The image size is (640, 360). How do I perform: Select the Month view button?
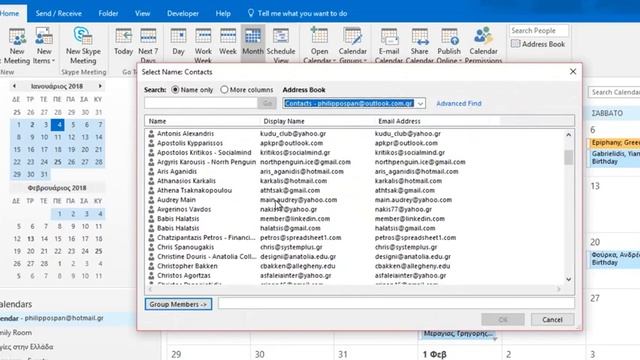(x=253, y=42)
